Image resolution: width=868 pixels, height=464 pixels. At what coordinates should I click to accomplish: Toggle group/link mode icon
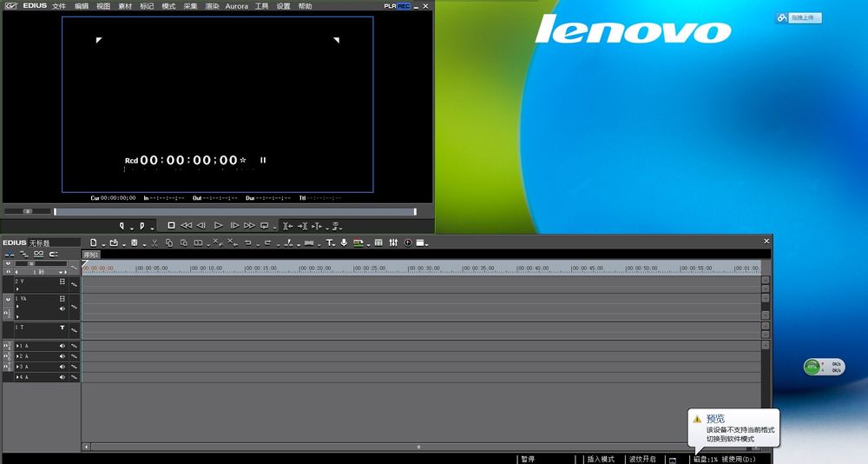click(39, 254)
